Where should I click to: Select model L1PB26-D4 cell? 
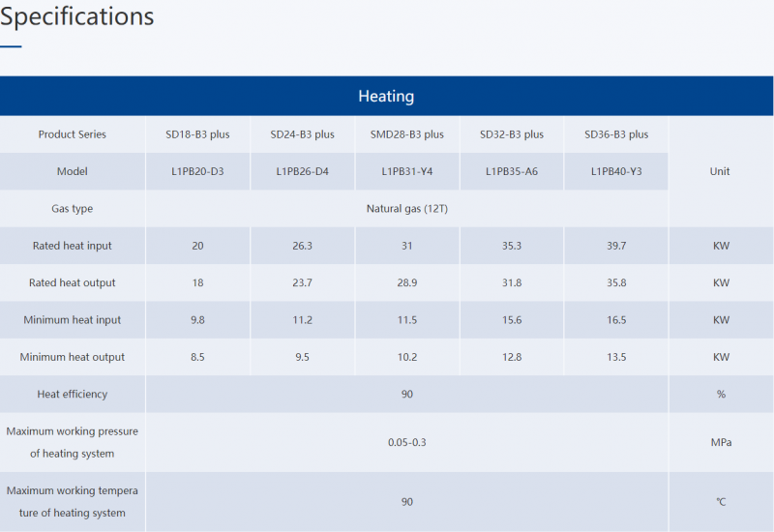click(x=302, y=171)
